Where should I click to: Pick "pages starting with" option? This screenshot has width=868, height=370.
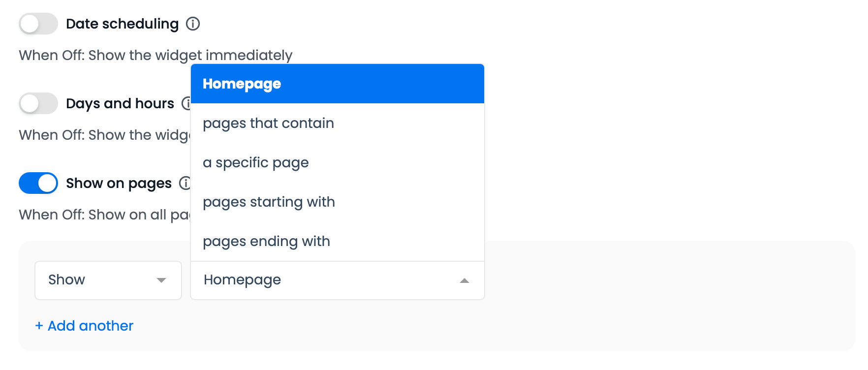tap(269, 202)
